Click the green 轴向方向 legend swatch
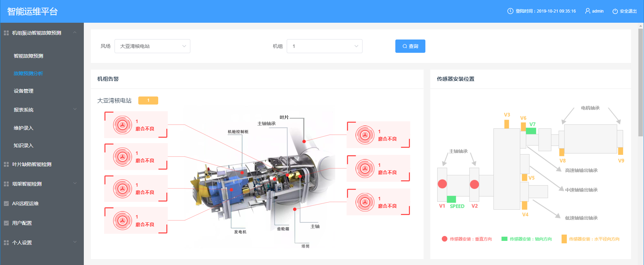This screenshot has width=644, height=265. coord(504,239)
